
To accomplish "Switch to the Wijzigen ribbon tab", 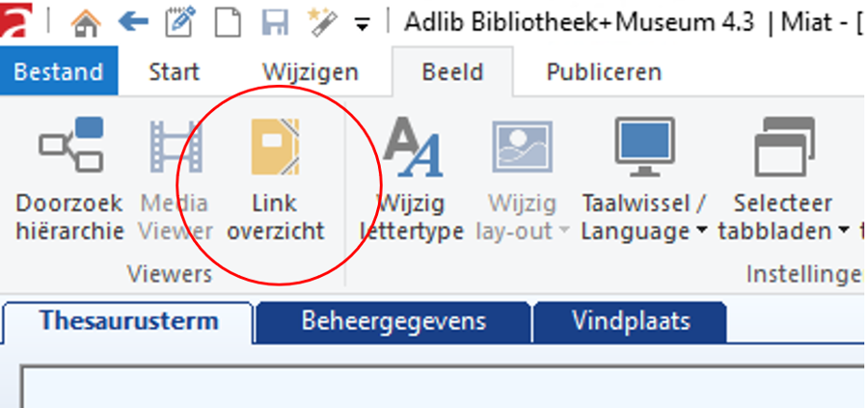I will click(x=310, y=72).
